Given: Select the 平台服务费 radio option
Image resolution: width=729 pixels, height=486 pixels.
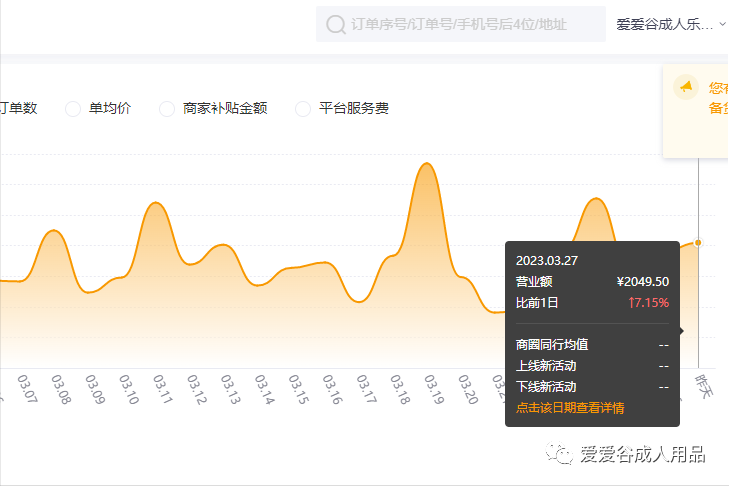Looking at the screenshot, I should pos(303,109).
